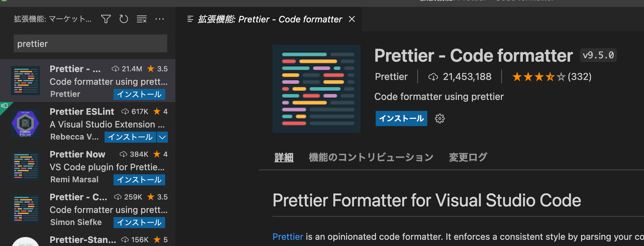Click the (332) rating count
The image size is (644, 246).
(580, 76)
